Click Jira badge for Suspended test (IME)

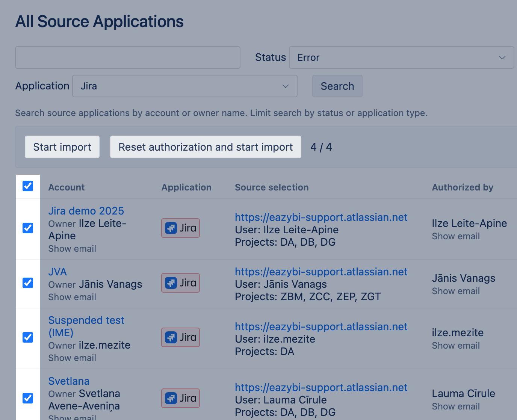coord(180,337)
